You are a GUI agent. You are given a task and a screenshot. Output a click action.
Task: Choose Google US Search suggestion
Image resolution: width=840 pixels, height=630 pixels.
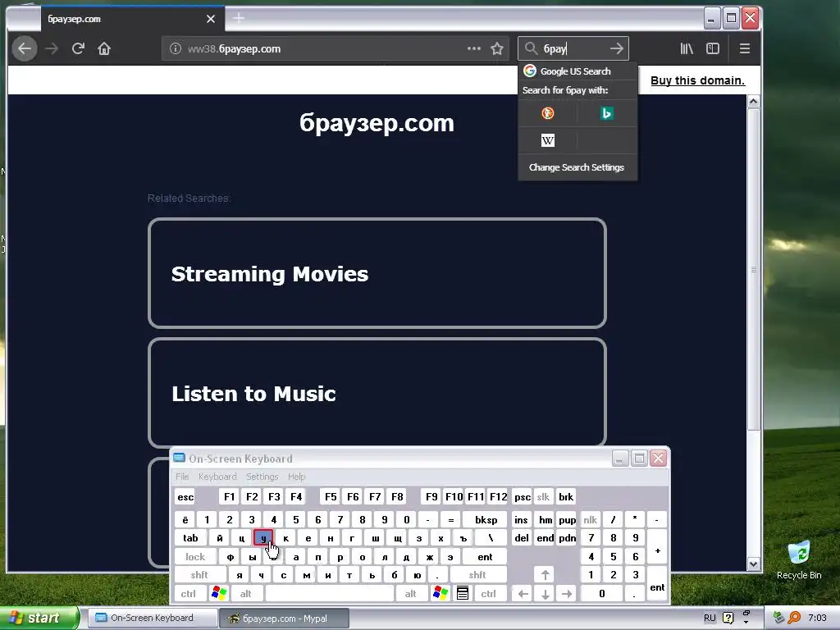(577, 71)
